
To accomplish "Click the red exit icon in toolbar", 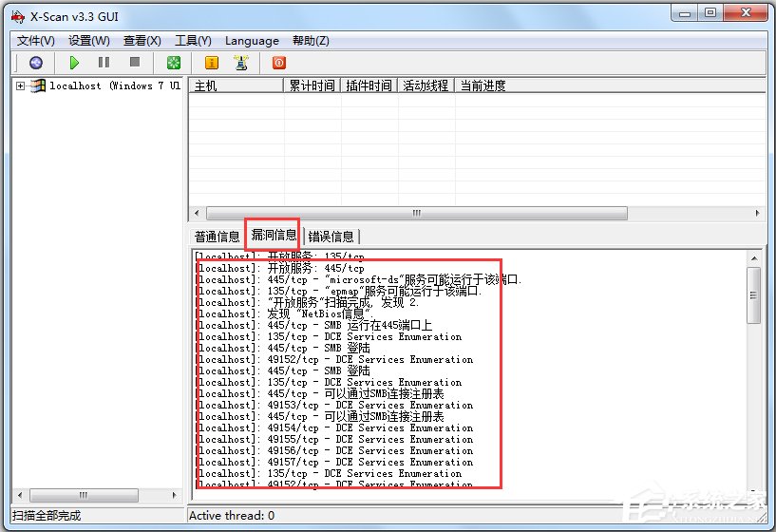I will tap(279, 63).
